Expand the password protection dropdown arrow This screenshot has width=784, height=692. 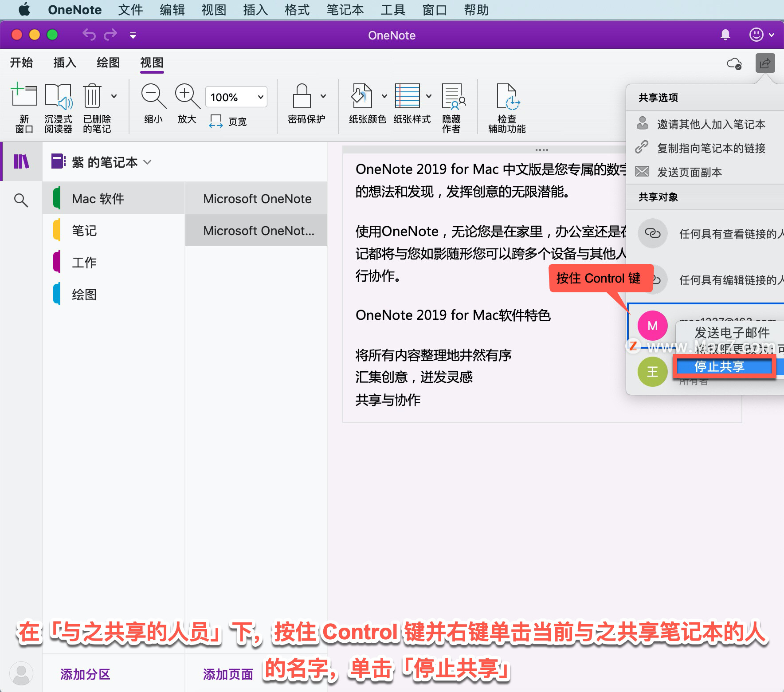coord(323,96)
